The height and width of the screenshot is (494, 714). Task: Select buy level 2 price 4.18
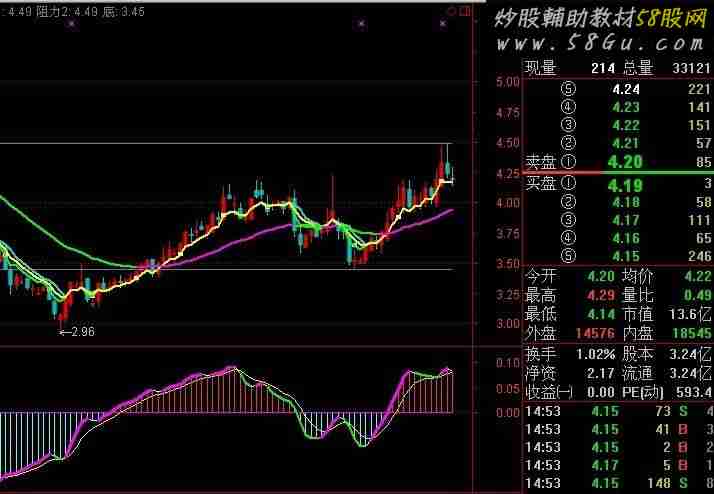tap(626, 202)
